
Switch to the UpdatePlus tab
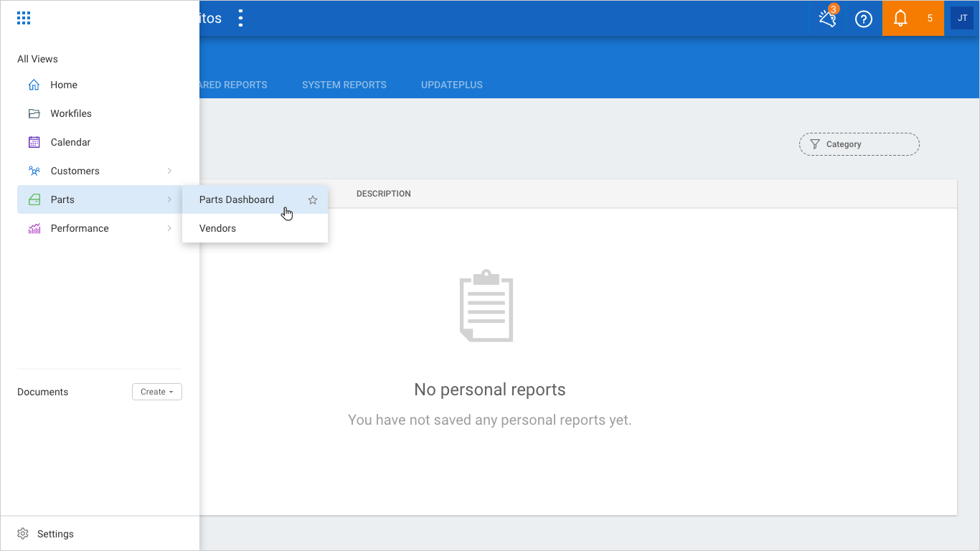pyautogui.click(x=451, y=85)
